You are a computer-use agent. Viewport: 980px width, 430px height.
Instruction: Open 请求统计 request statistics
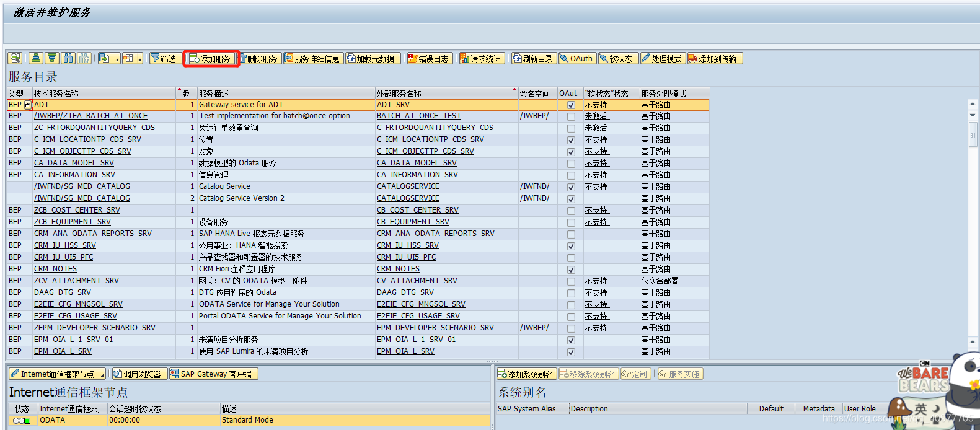[481, 58]
